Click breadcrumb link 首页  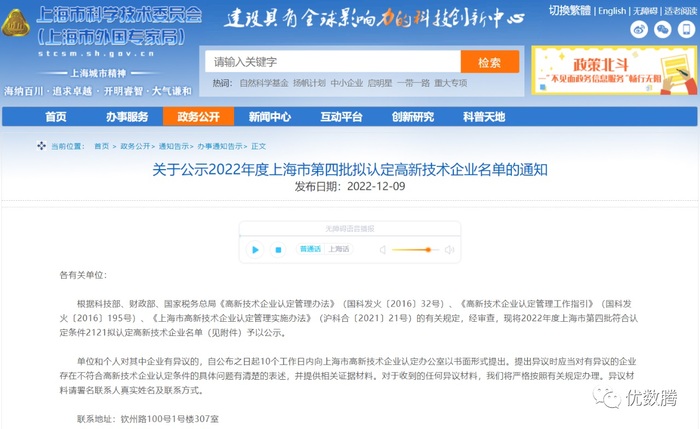(101, 146)
